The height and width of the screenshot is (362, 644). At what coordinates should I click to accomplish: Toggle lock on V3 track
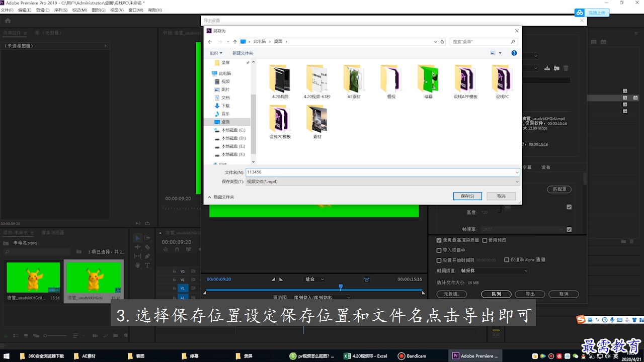174,271
